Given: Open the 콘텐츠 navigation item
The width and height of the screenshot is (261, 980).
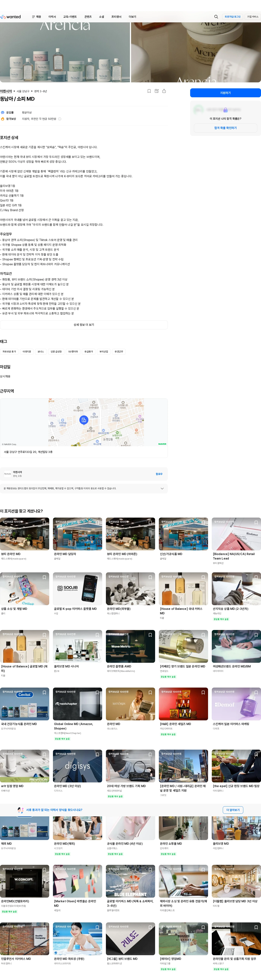Looking at the screenshot, I should coord(88,17).
